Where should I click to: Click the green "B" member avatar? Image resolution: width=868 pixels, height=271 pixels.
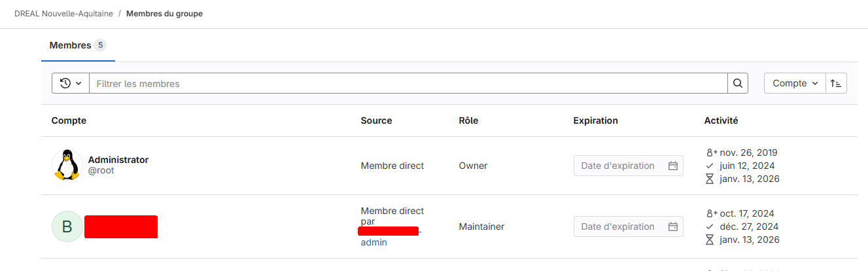tap(67, 226)
